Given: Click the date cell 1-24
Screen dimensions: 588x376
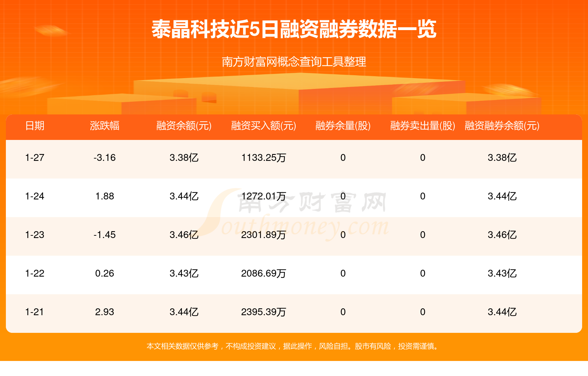Looking at the screenshot, I should 34,197.
